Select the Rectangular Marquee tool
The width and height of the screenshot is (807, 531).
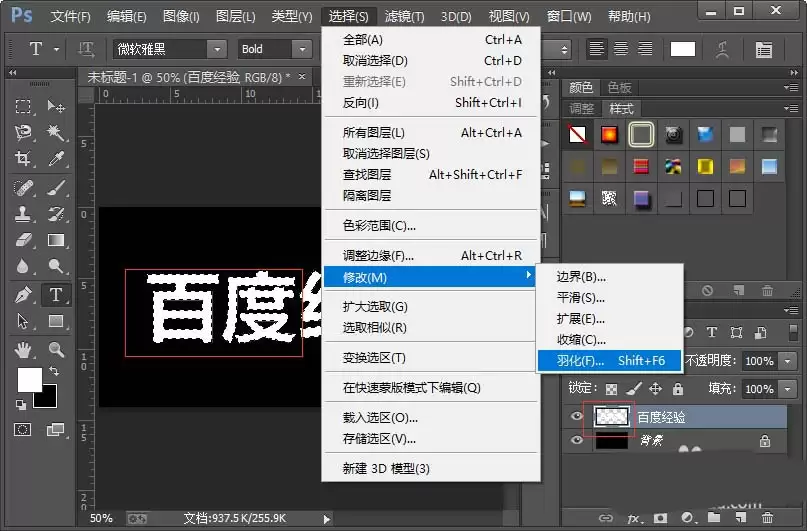(23, 107)
